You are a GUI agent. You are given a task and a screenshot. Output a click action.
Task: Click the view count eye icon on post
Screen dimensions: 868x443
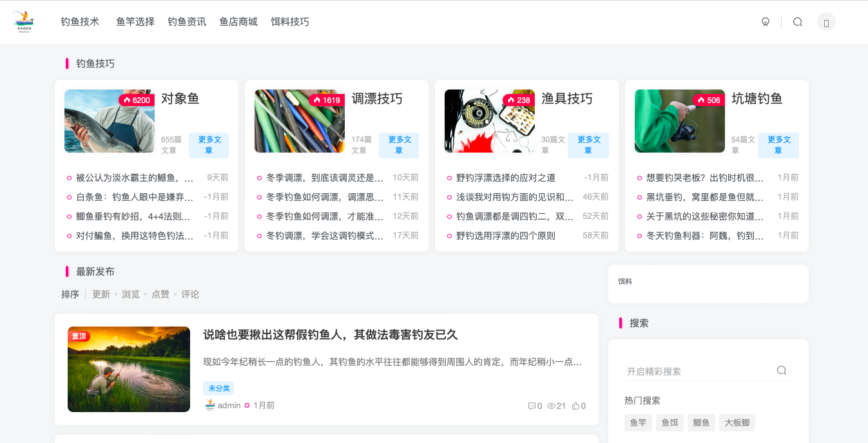[551, 406]
